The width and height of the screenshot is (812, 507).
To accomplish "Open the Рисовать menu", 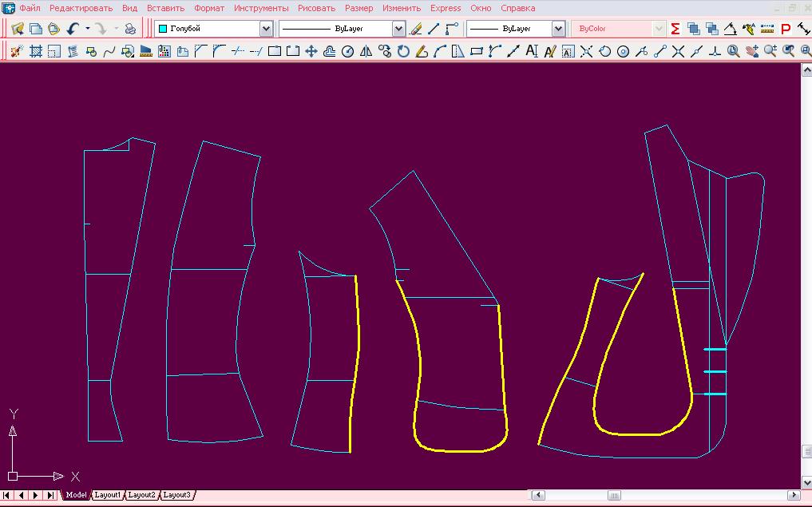I will [316, 8].
